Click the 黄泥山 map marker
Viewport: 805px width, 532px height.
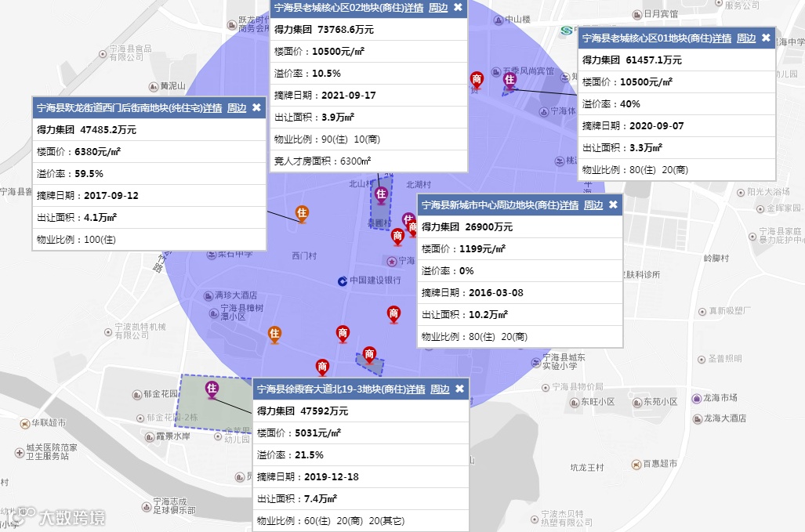click(154, 86)
